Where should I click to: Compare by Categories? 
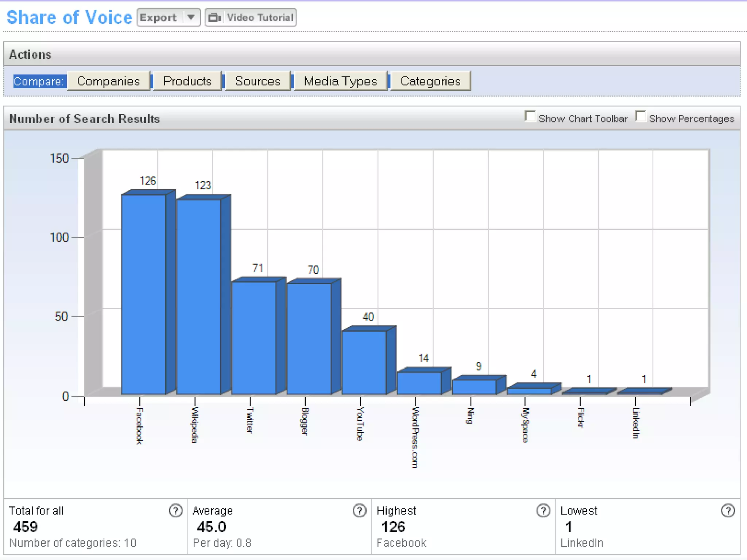(x=430, y=81)
